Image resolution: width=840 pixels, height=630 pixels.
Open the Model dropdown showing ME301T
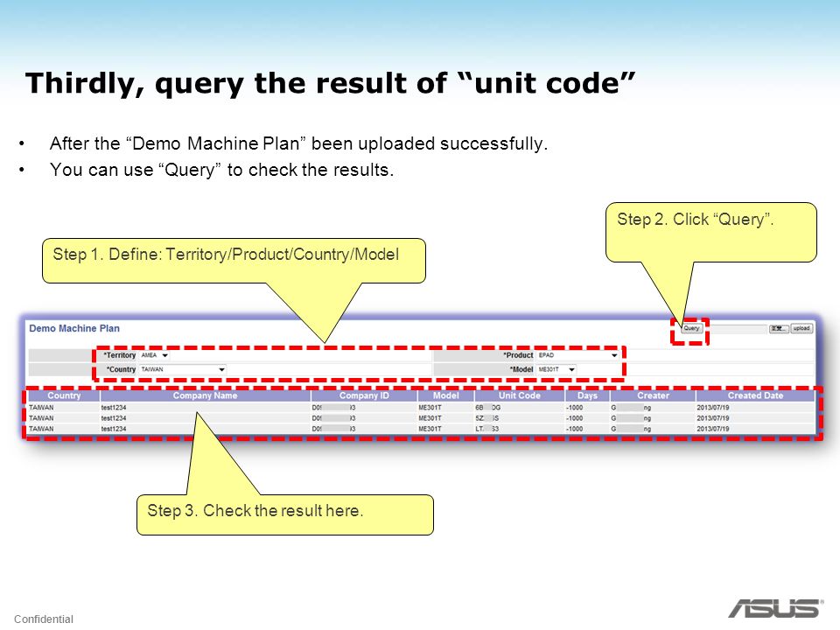pos(556,369)
